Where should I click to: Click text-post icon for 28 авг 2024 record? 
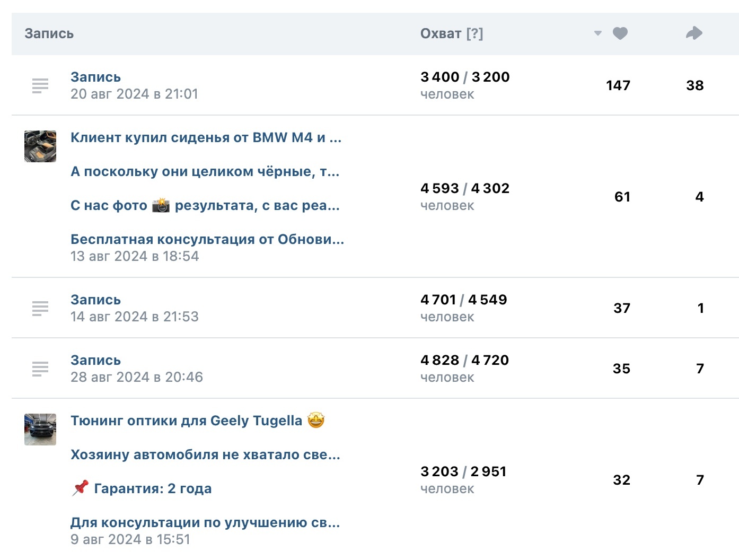tap(40, 369)
